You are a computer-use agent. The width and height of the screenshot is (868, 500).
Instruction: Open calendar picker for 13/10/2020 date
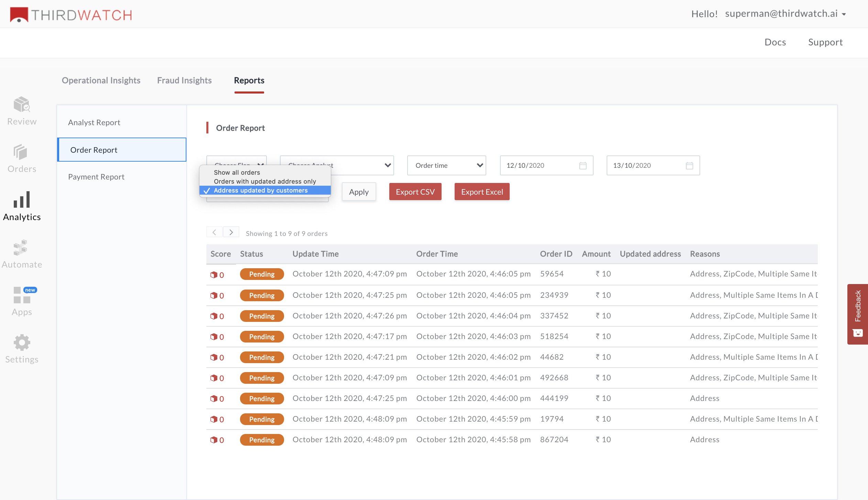tap(689, 165)
